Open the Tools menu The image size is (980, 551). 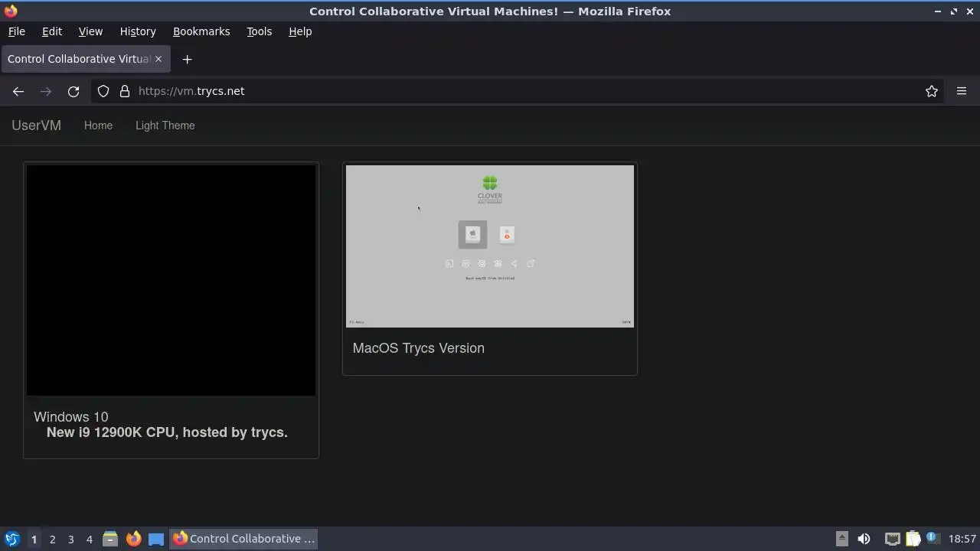click(x=259, y=31)
